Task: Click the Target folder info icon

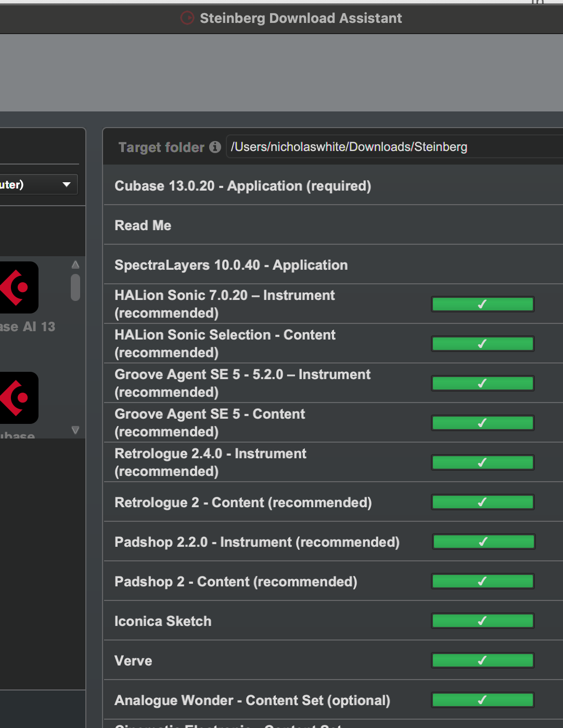Action: (x=215, y=147)
